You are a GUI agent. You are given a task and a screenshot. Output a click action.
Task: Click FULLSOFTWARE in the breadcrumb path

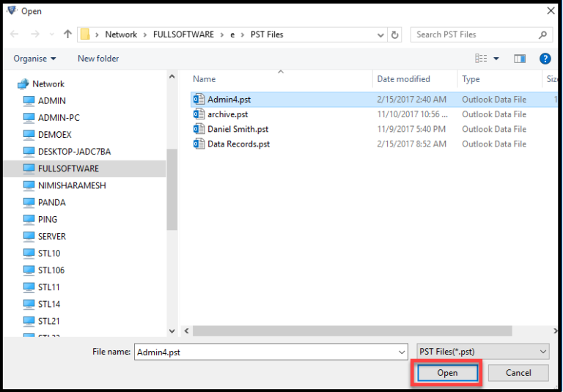pyautogui.click(x=183, y=35)
